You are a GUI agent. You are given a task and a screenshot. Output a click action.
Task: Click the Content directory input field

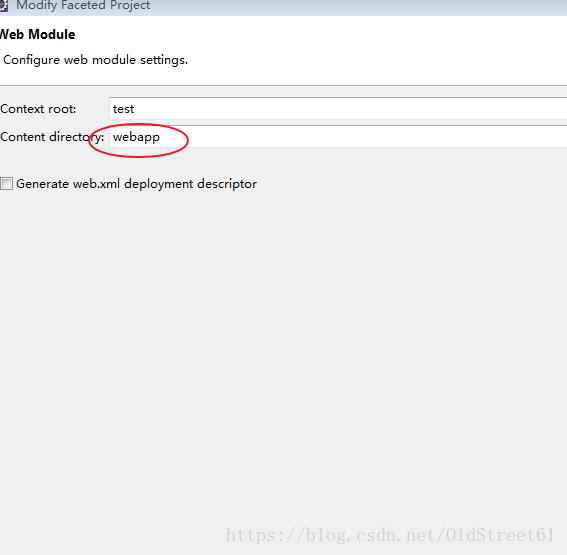click(x=338, y=137)
